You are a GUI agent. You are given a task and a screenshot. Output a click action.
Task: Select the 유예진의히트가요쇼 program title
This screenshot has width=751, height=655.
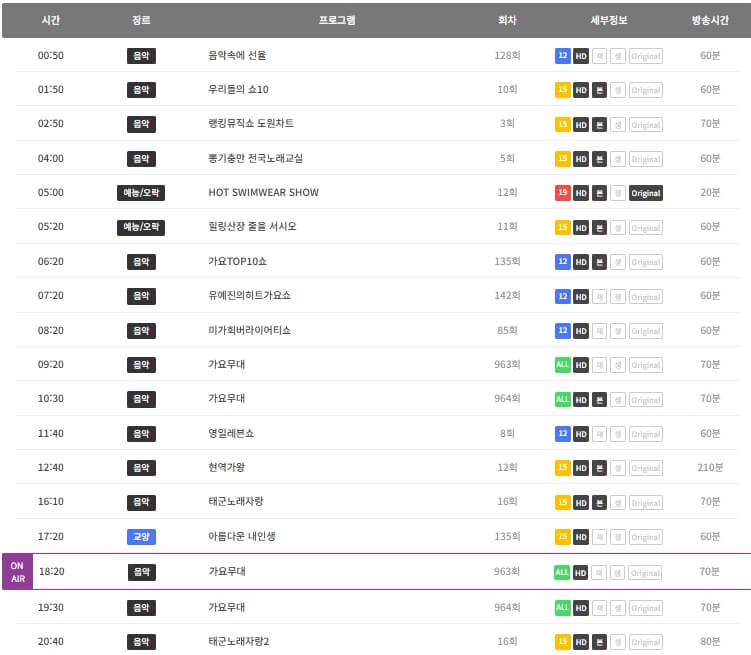click(x=249, y=295)
